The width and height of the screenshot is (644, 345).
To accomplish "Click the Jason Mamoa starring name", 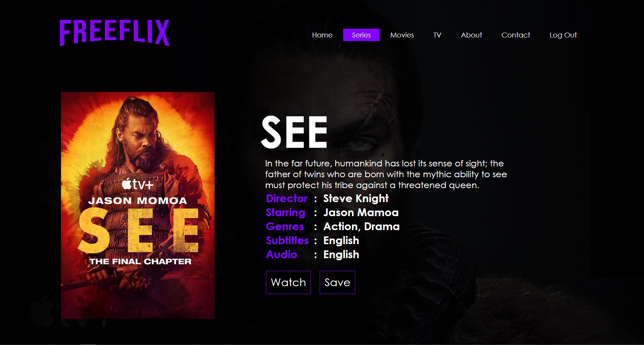I will click(x=361, y=213).
